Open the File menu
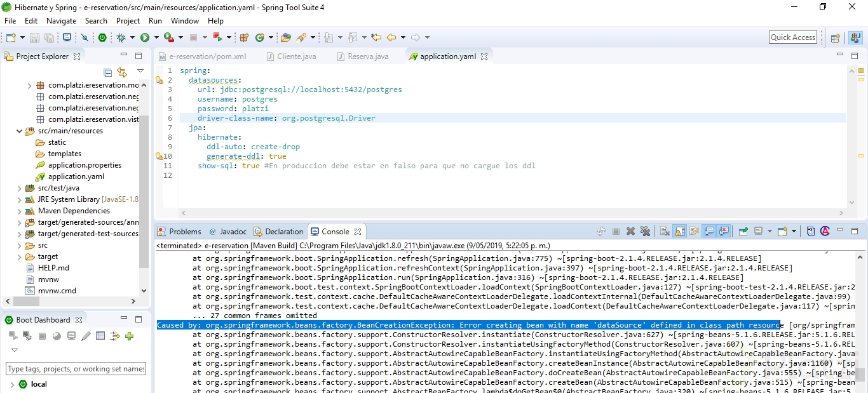Image resolution: width=868 pixels, height=393 pixels. pos(10,21)
